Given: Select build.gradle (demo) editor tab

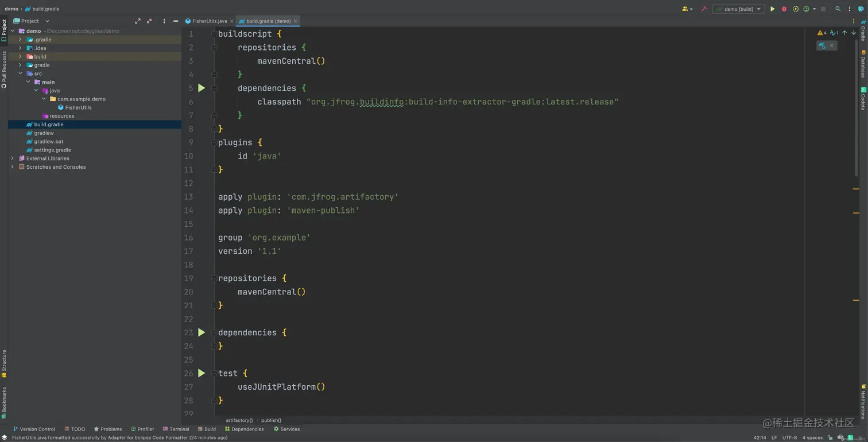Looking at the screenshot, I should click(x=268, y=21).
